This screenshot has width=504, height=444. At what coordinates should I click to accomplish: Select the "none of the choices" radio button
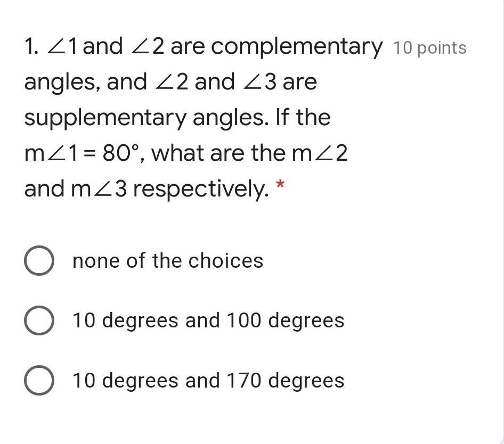click(x=39, y=260)
